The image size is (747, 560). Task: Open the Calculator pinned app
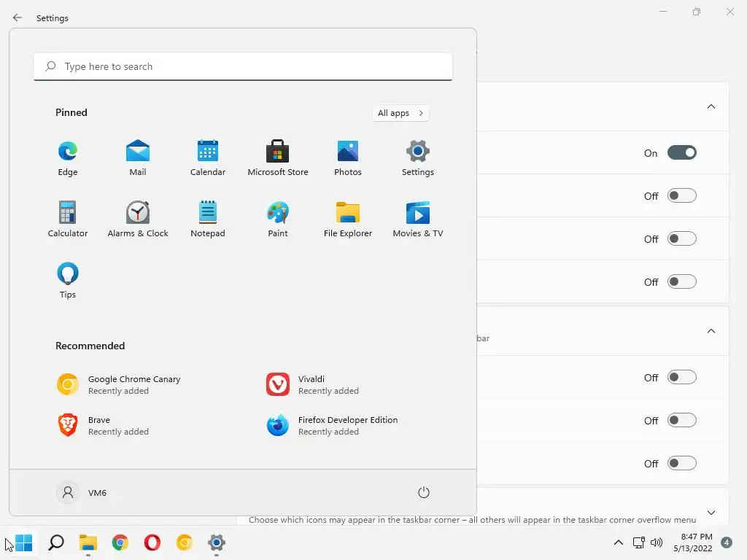tap(68, 219)
